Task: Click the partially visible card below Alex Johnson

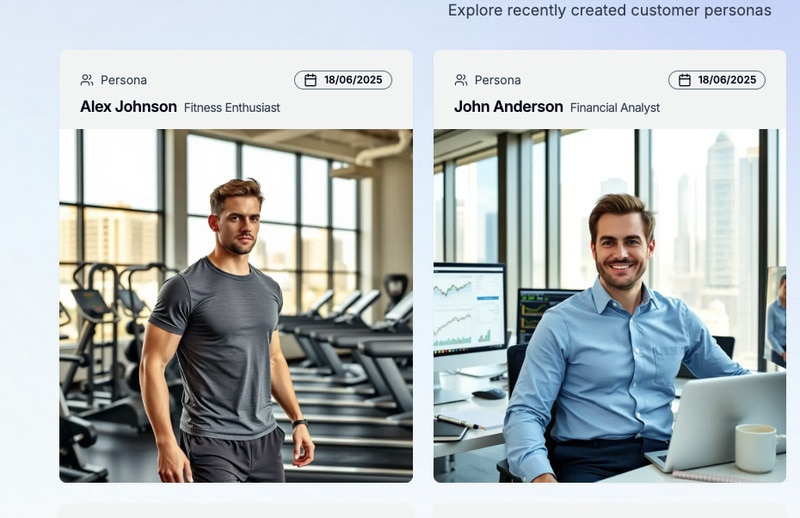Action: (x=236, y=511)
